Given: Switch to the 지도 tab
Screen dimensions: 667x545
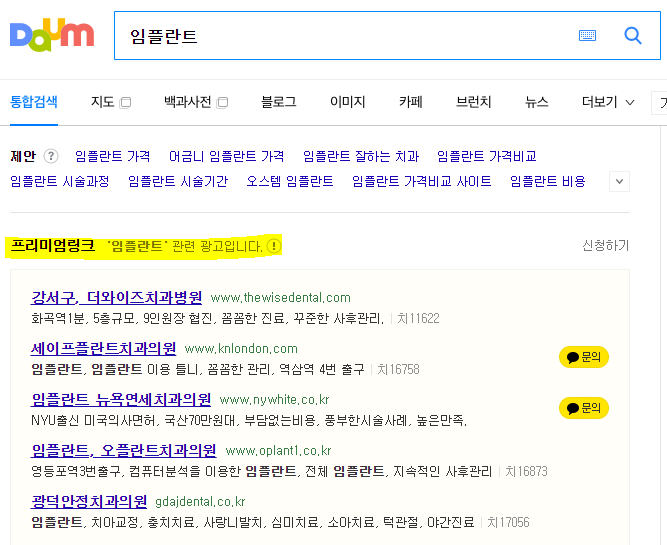Looking at the screenshot, I should pos(103,102).
